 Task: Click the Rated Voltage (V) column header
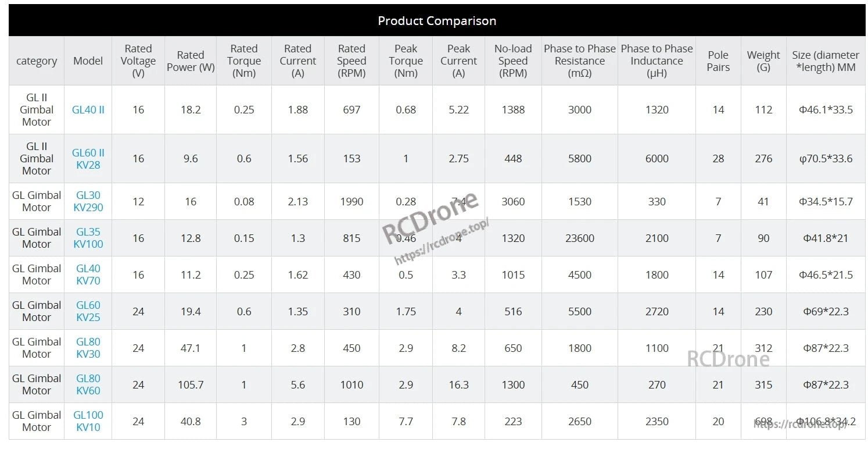(x=138, y=61)
